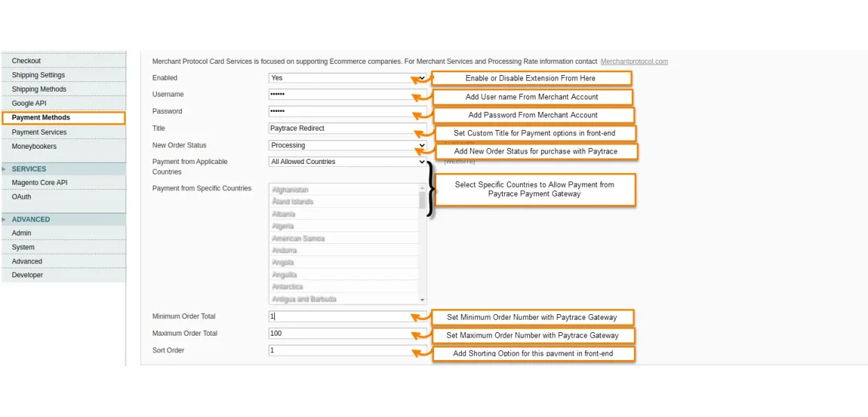Collapse the SERVICES section arrow
Image resolution: width=868 pixels, height=417 pixels.
(x=4, y=169)
